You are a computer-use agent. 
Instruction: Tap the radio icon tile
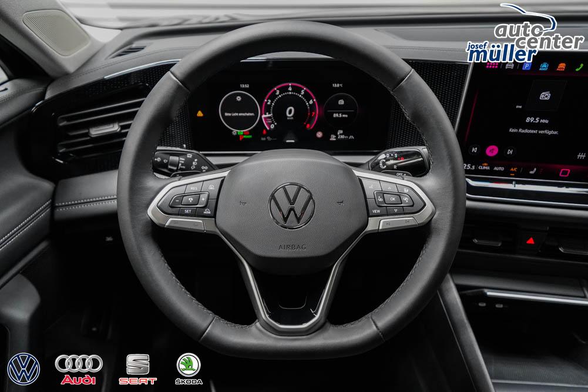point(545,96)
